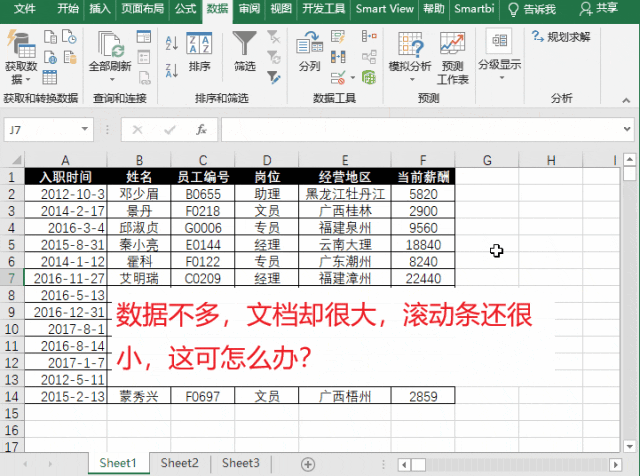Click horizontal scrollbar right arrow
Screen dimensions: 640x476
coord(616,465)
